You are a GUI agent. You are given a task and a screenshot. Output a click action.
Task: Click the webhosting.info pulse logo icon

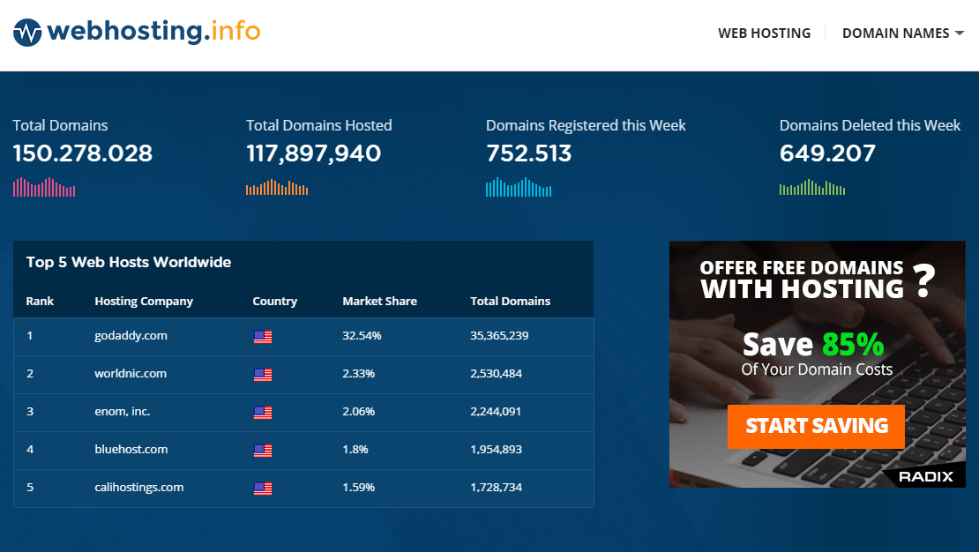(27, 33)
